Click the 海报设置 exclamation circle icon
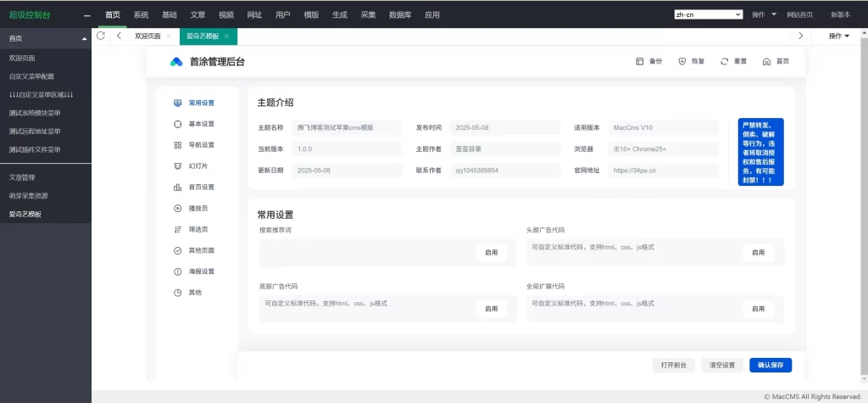The height and width of the screenshot is (403, 868). 178,271
